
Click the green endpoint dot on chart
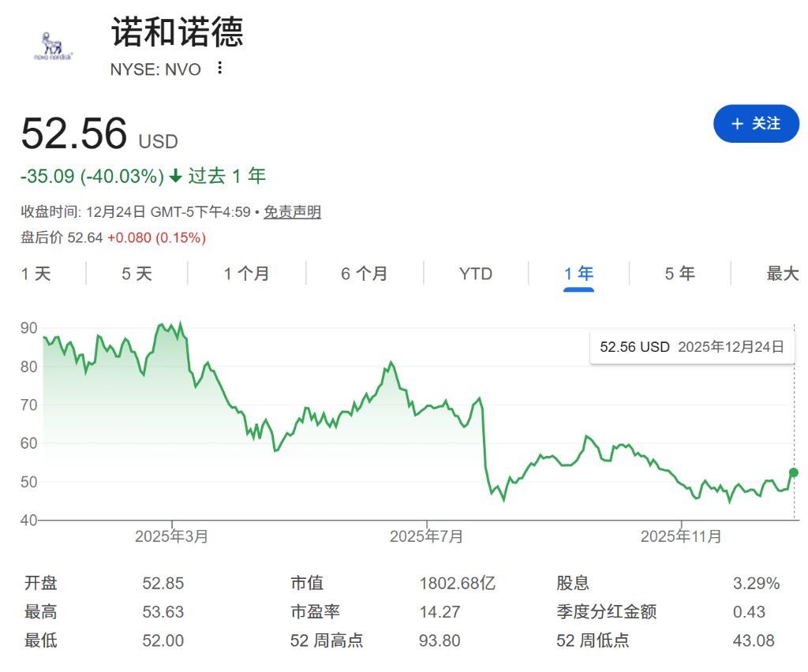(x=793, y=472)
